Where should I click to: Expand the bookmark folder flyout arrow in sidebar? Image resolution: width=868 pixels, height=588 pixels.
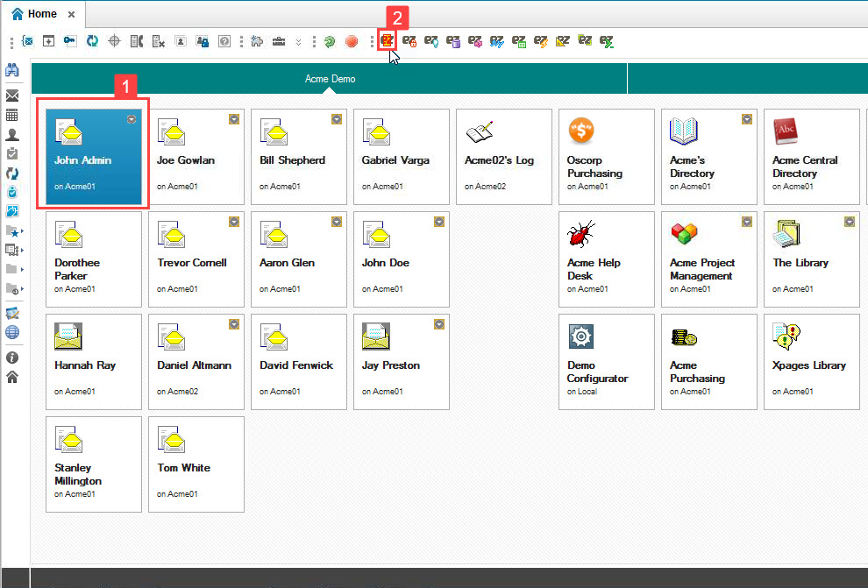click(22, 230)
